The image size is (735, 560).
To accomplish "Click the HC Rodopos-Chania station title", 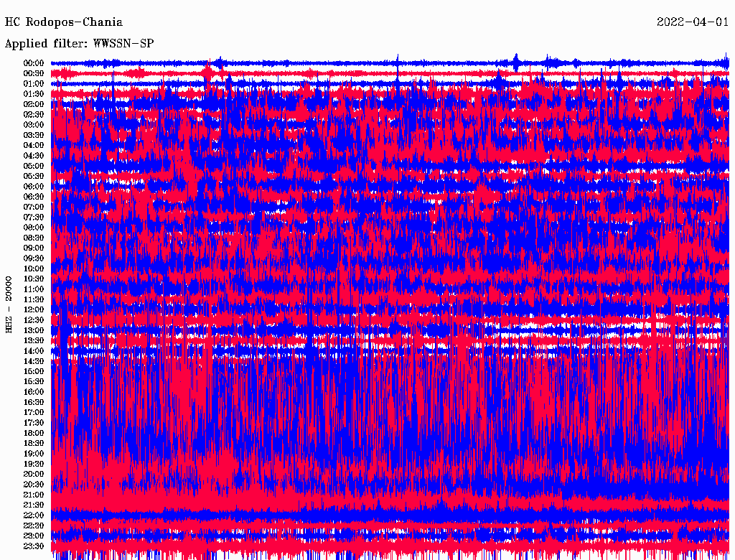I will (64, 22).
